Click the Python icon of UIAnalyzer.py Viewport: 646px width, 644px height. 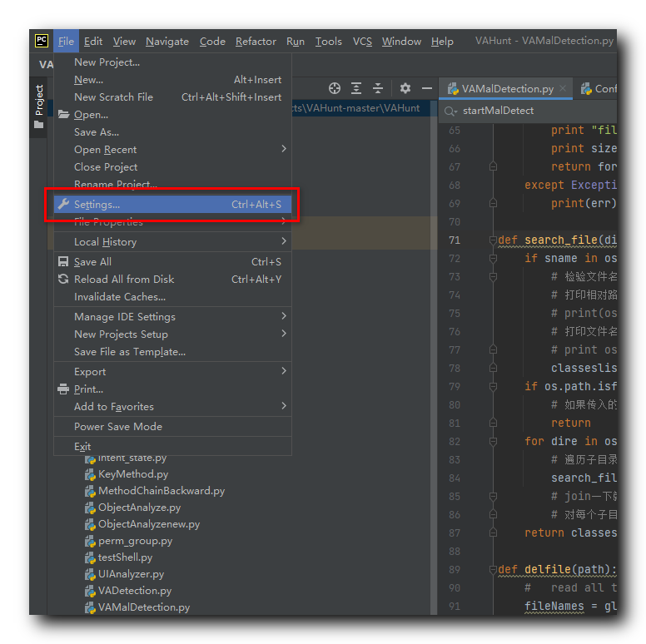(x=90, y=574)
